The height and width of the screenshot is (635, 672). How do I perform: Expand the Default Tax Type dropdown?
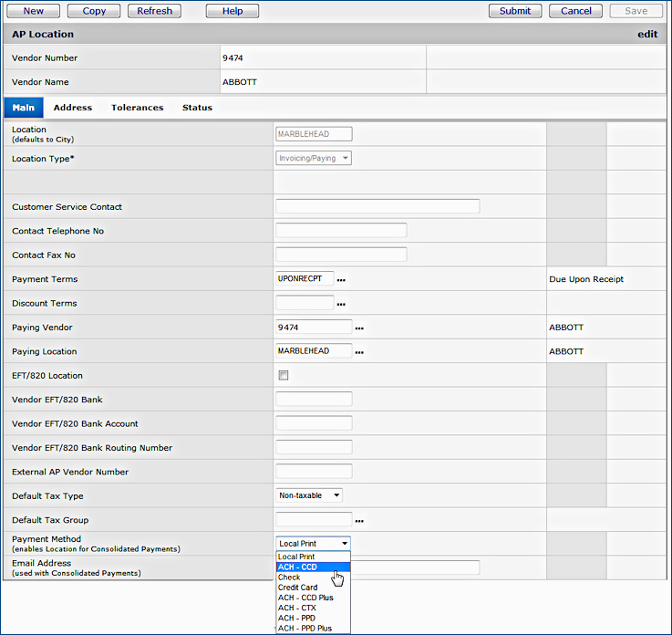pos(309,495)
